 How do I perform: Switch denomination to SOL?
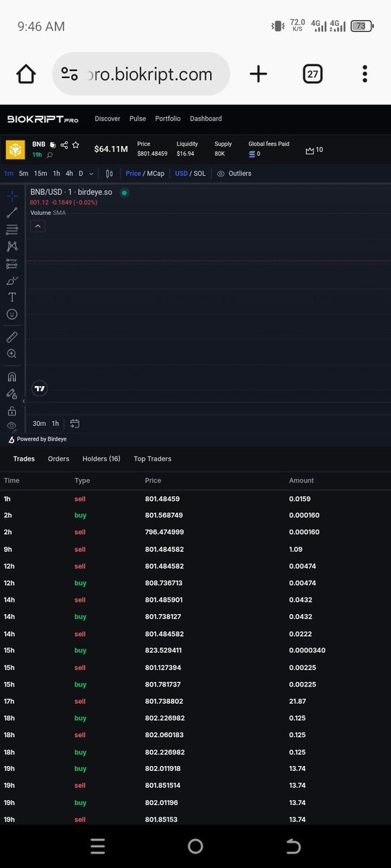click(201, 174)
